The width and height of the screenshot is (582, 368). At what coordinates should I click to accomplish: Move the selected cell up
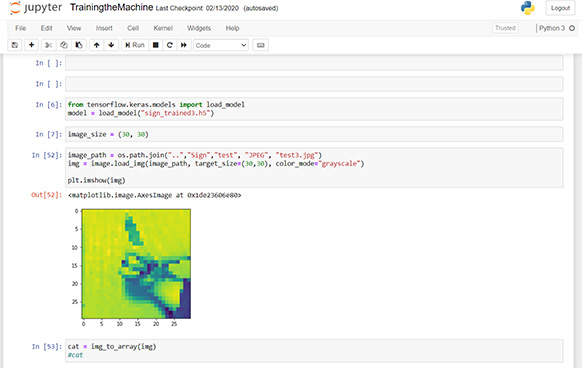coord(97,45)
